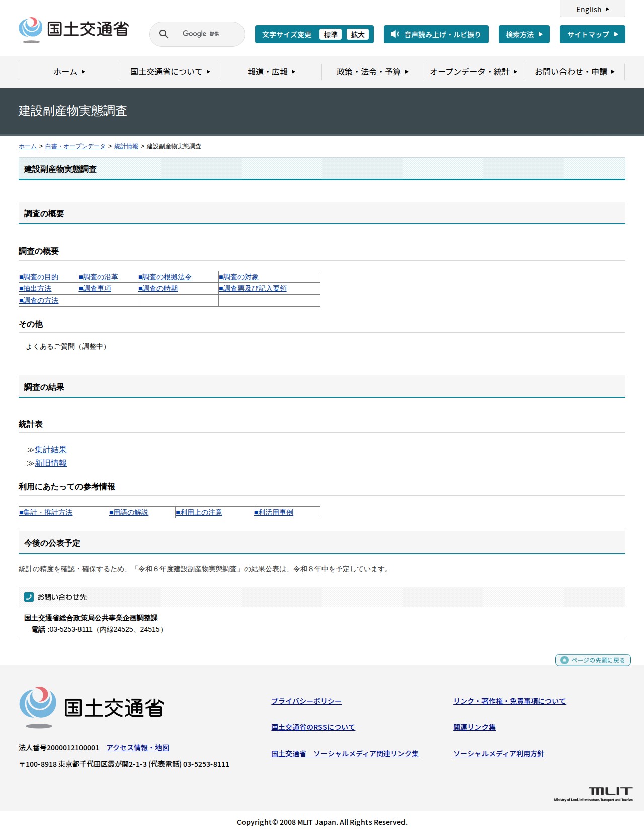Open お問い合わせ・申請 navigation menu
This screenshot has width=644, height=837.
pyautogui.click(x=575, y=72)
